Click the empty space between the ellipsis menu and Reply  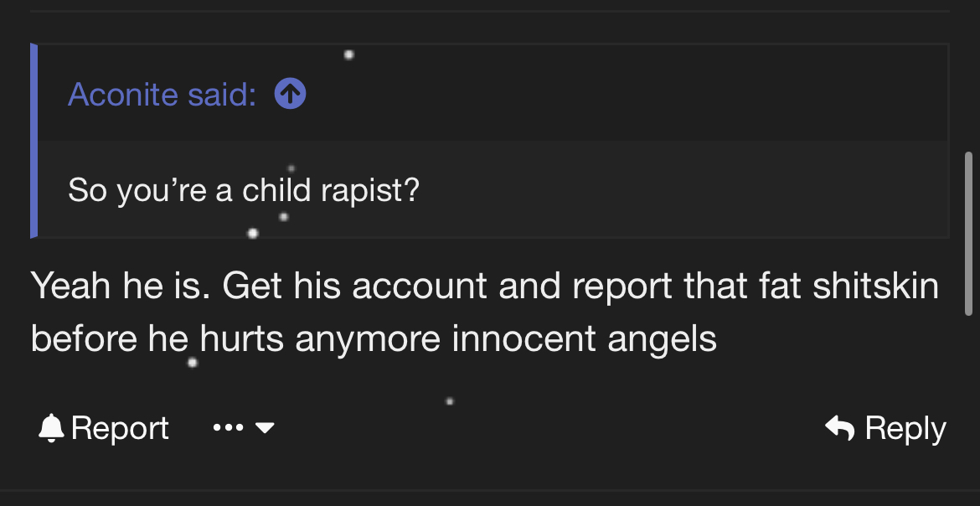click(544, 428)
